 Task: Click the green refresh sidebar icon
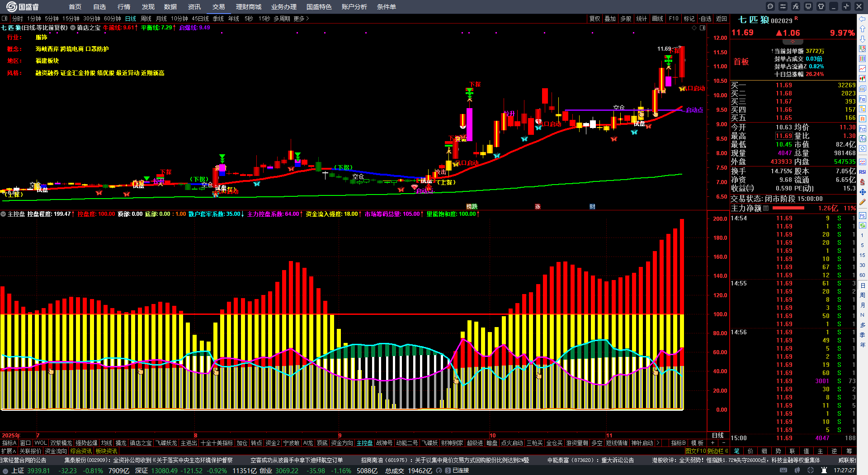pyautogui.click(x=863, y=225)
